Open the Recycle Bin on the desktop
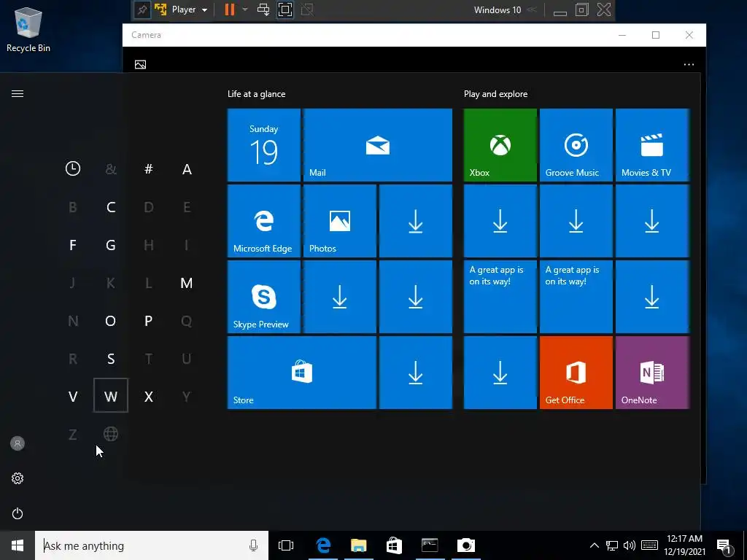The image size is (747, 560). 28,29
